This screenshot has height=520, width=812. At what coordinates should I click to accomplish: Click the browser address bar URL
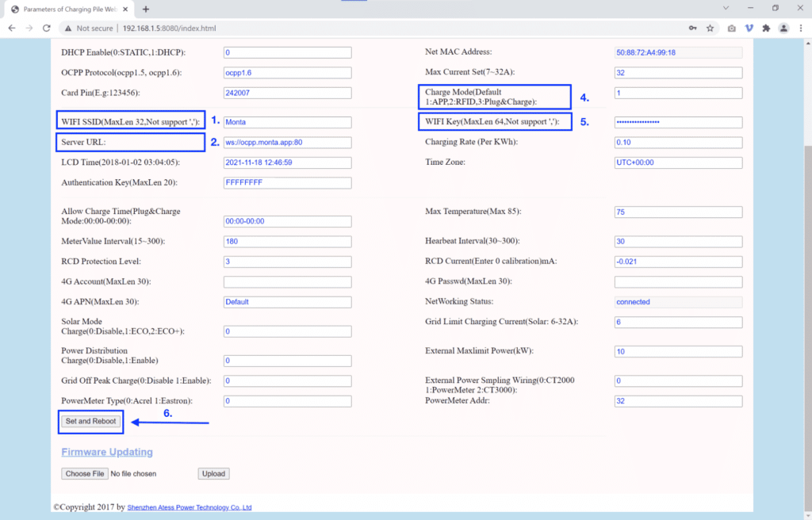(x=169, y=28)
